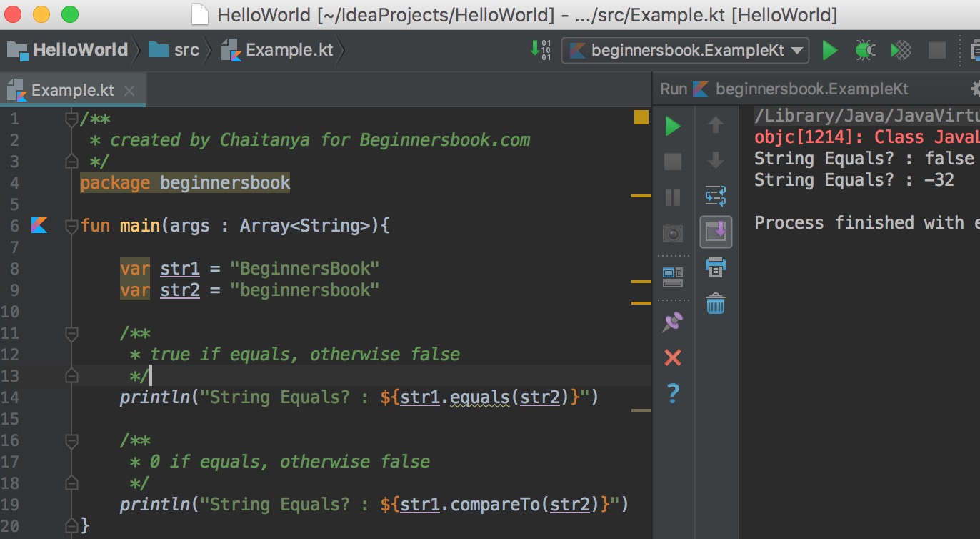Collapse the main function code fold
The width and height of the screenshot is (980, 539).
tap(70, 225)
